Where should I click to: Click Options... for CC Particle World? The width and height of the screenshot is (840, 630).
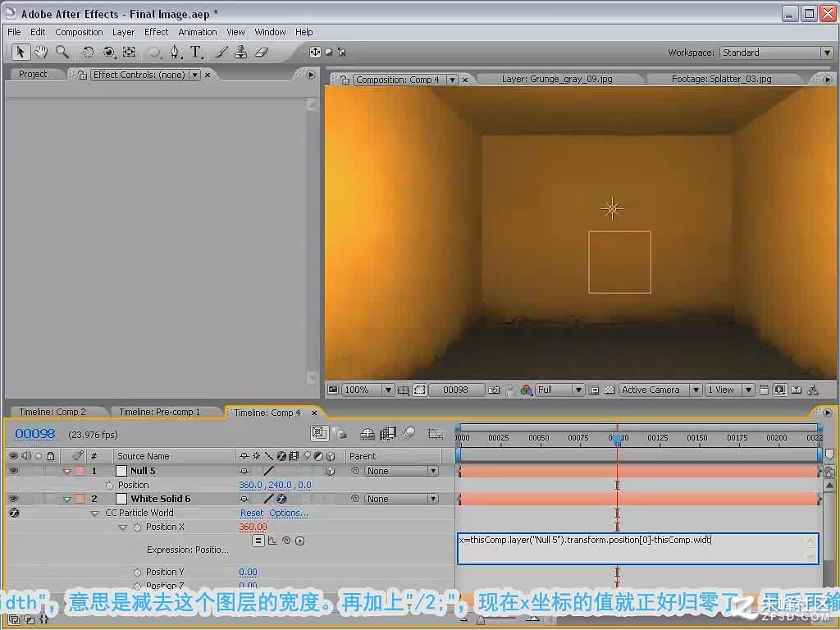coord(288,513)
